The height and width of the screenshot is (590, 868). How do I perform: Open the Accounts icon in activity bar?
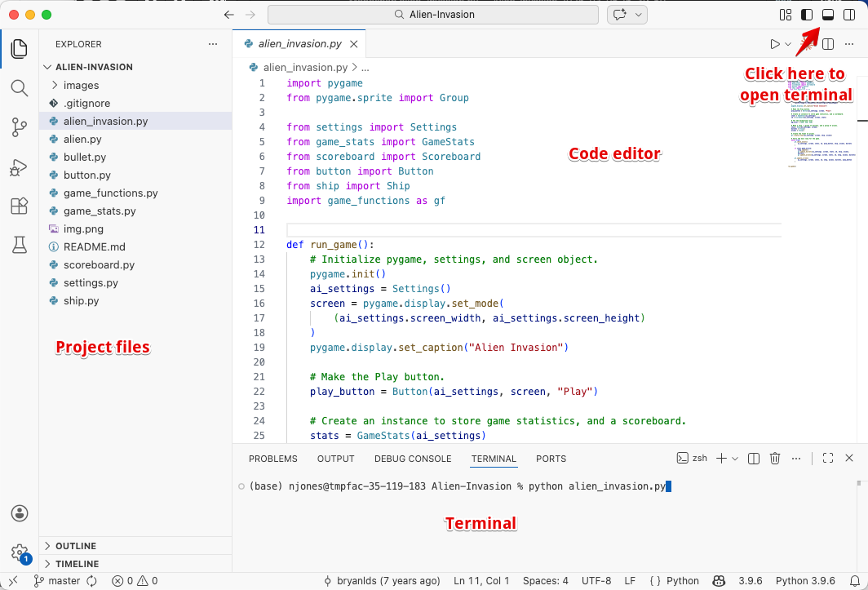tap(20, 513)
